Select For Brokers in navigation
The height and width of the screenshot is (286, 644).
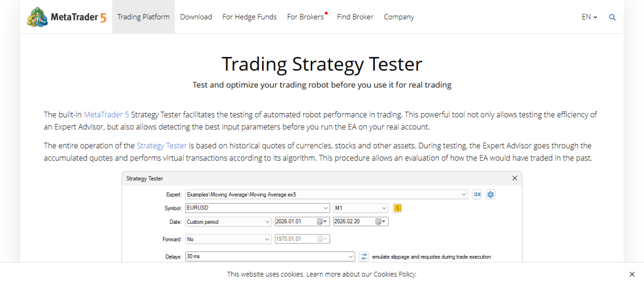(x=305, y=17)
